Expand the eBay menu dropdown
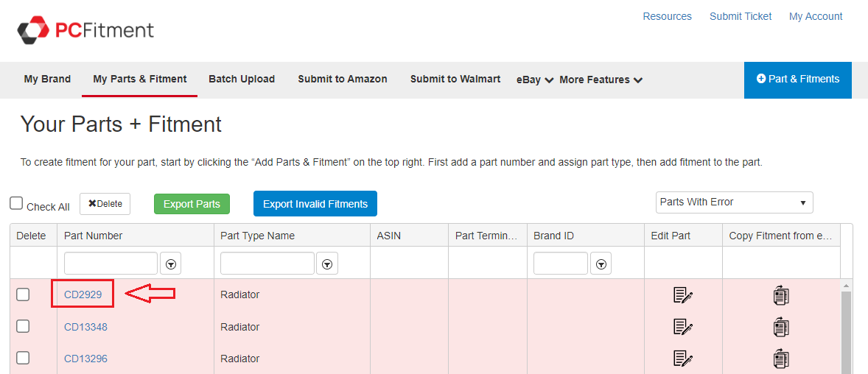The height and width of the screenshot is (374, 868). (x=534, y=80)
